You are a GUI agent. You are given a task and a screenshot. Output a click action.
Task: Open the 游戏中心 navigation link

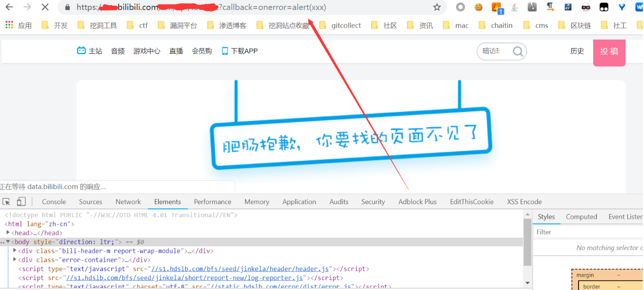147,51
